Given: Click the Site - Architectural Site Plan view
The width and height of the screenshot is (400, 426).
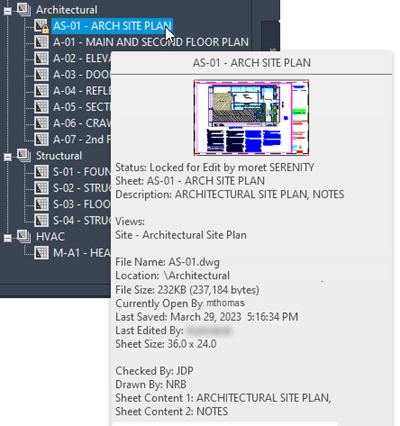Looking at the screenshot, I should 181,235.
